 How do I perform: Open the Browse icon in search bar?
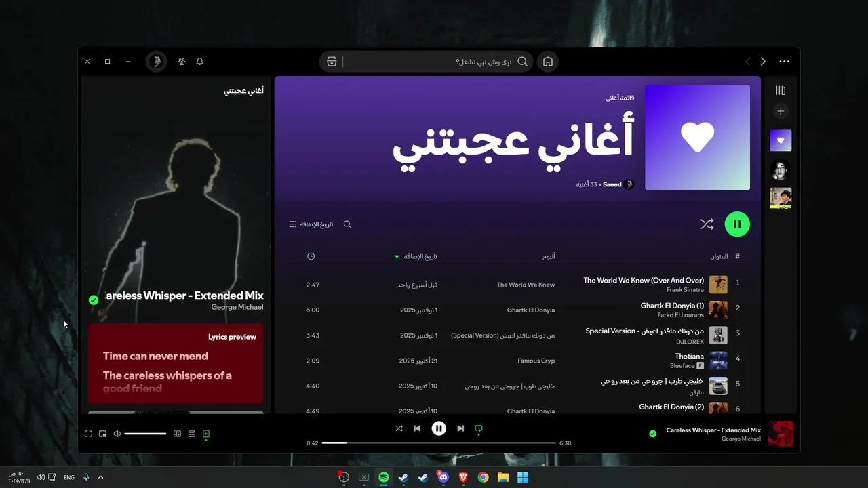coord(332,62)
